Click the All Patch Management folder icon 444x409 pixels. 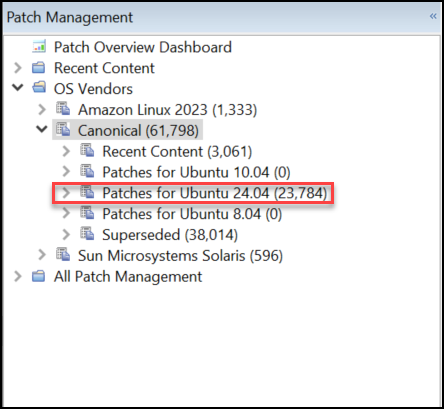[x=39, y=276]
